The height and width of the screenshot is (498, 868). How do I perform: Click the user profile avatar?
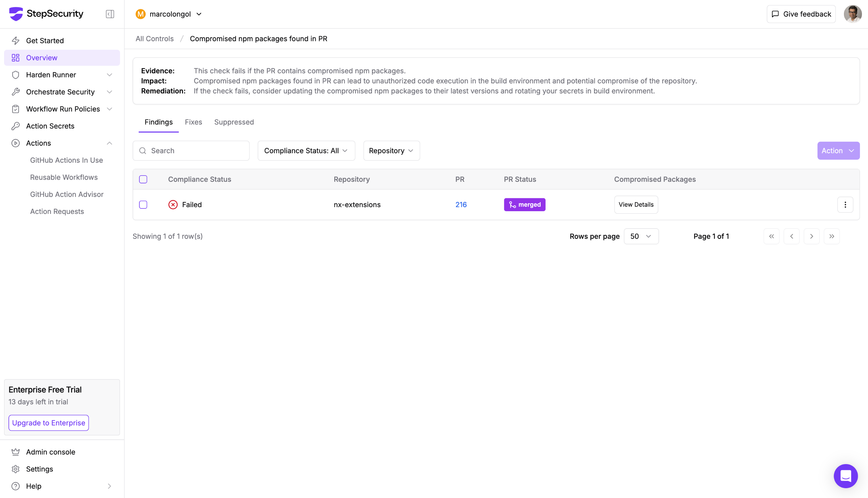pos(852,14)
